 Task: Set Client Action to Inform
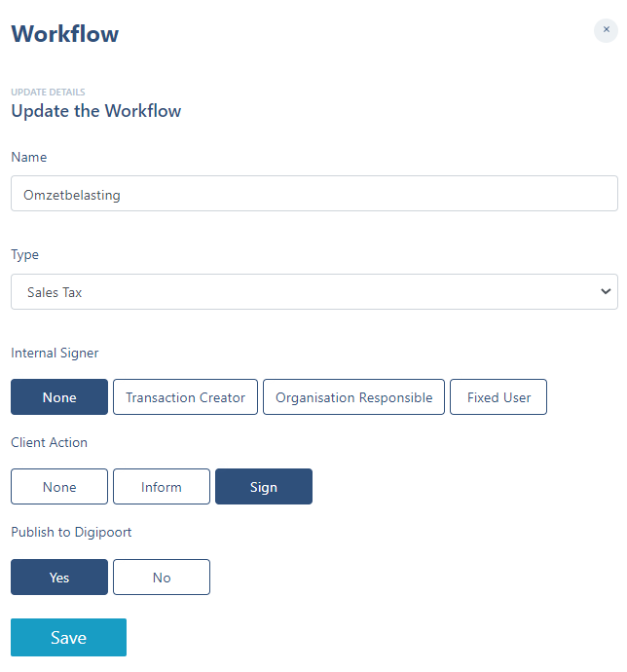click(162, 486)
